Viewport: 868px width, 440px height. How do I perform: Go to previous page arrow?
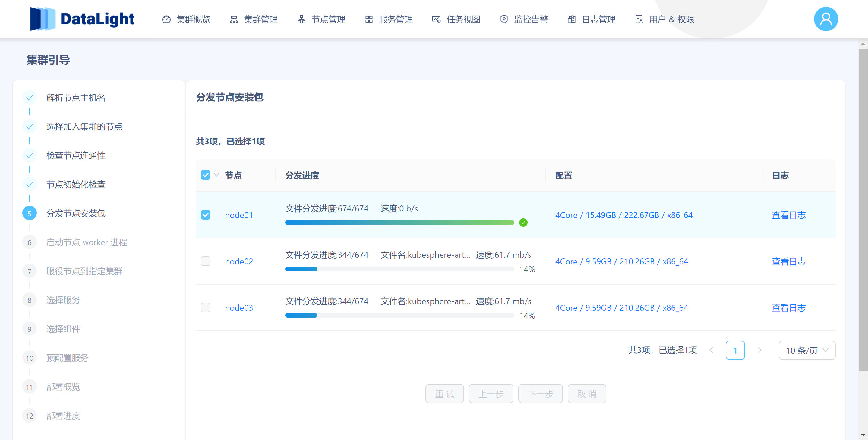pyautogui.click(x=711, y=351)
